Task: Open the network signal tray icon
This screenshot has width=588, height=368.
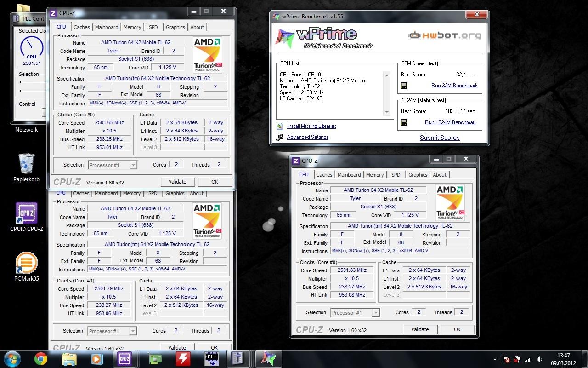Action: (x=529, y=359)
